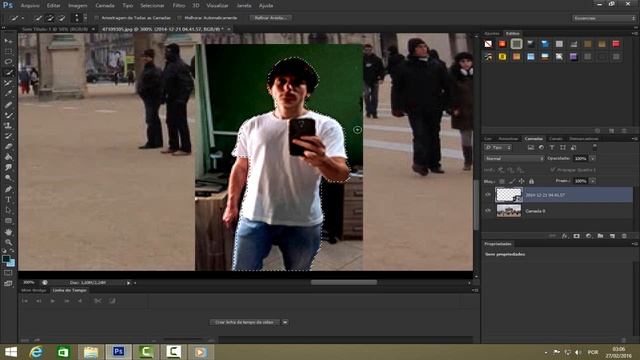This screenshot has height=360, width=640.
Task: Click the Create New Group folder icon
Action: pos(600,236)
